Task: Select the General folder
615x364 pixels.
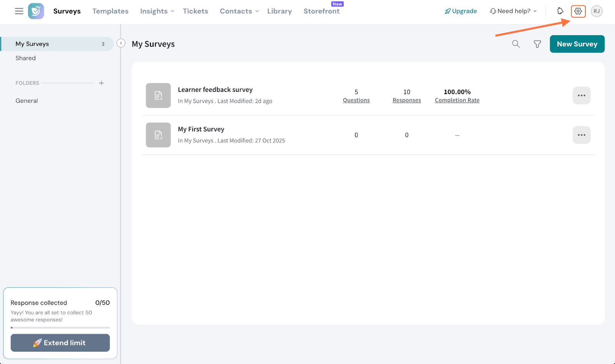Action: coord(27,101)
